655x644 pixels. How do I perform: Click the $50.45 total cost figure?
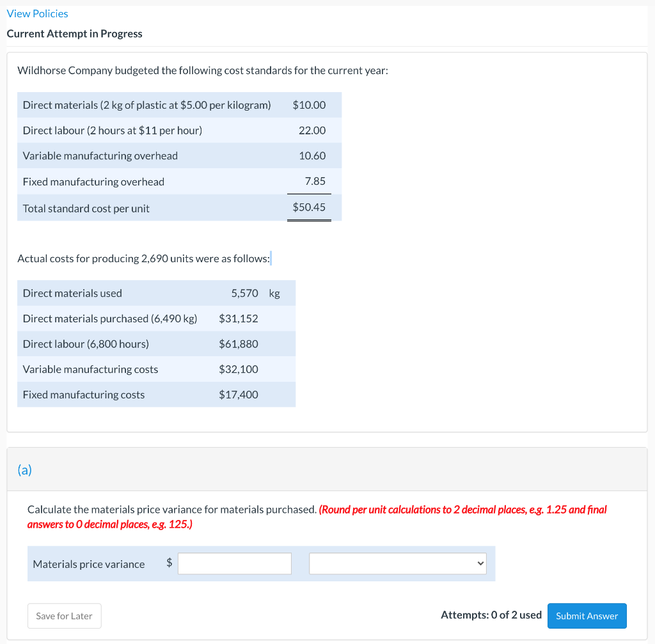[x=309, y=207]
